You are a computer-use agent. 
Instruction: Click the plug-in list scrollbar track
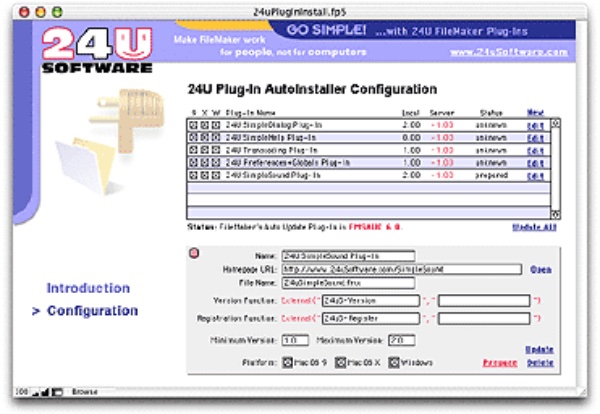tap(556, 169)
